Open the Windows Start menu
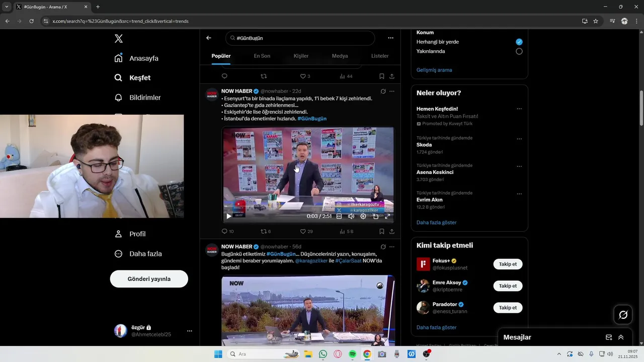This screenshot has width=644, height=362. pyautogui.click(x=218, y=354)
